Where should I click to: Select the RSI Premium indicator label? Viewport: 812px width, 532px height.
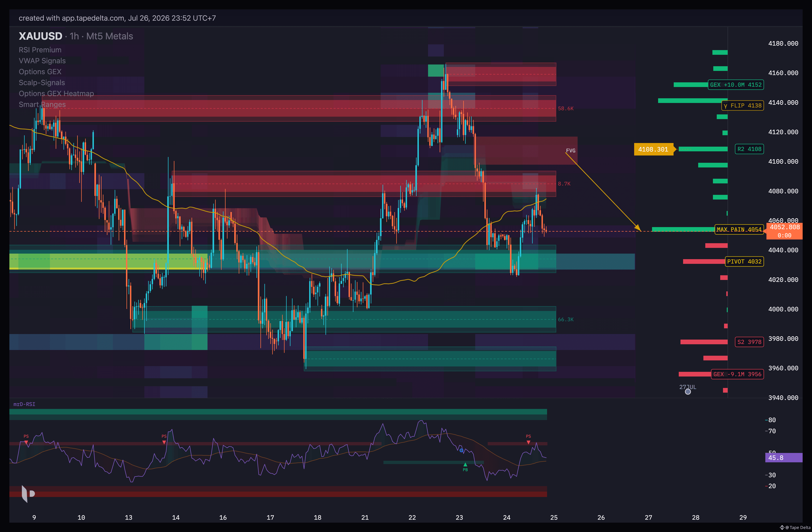pyautogui.click(x=40, y=50)
